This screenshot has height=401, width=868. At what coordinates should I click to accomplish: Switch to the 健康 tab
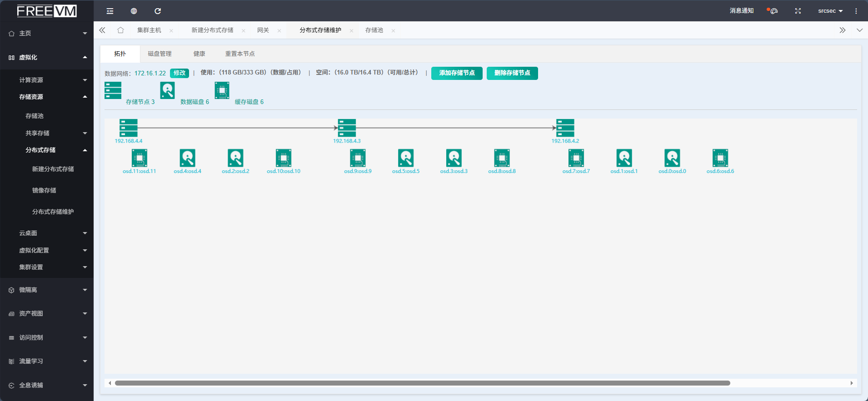click(199, 54)
